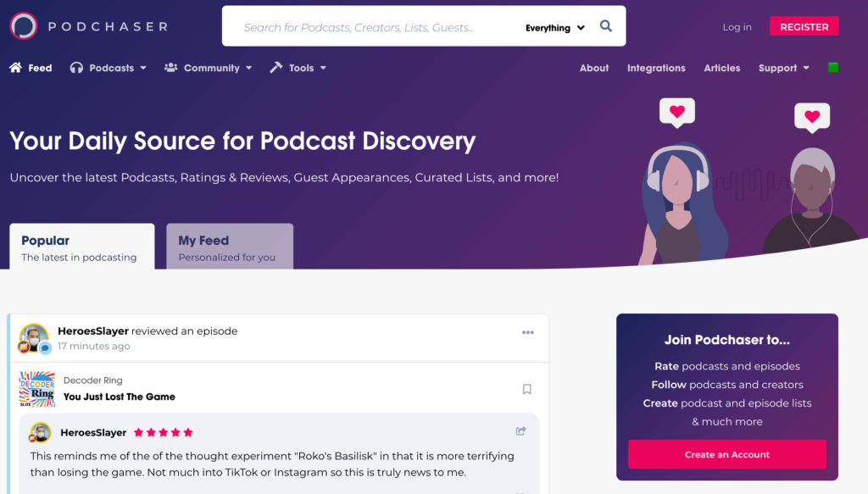868x494 pixels.
Task: Open the You Just Lost The Game episode
Action: [119, 397]
